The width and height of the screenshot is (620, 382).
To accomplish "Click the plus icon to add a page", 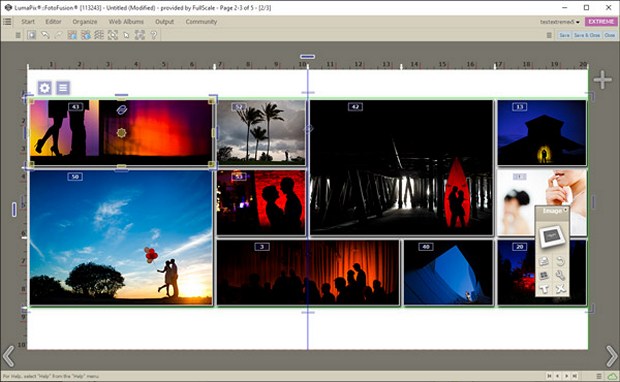I will click(x=603, y=80).
